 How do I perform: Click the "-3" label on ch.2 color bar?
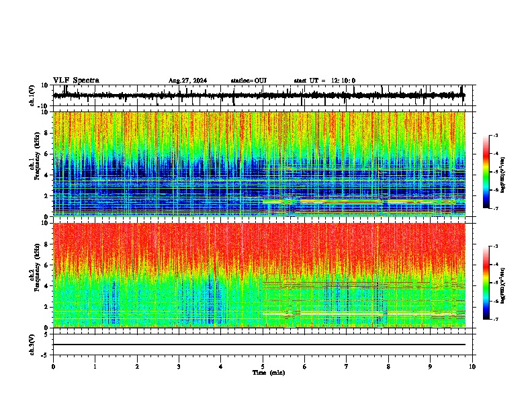point(496,246)
